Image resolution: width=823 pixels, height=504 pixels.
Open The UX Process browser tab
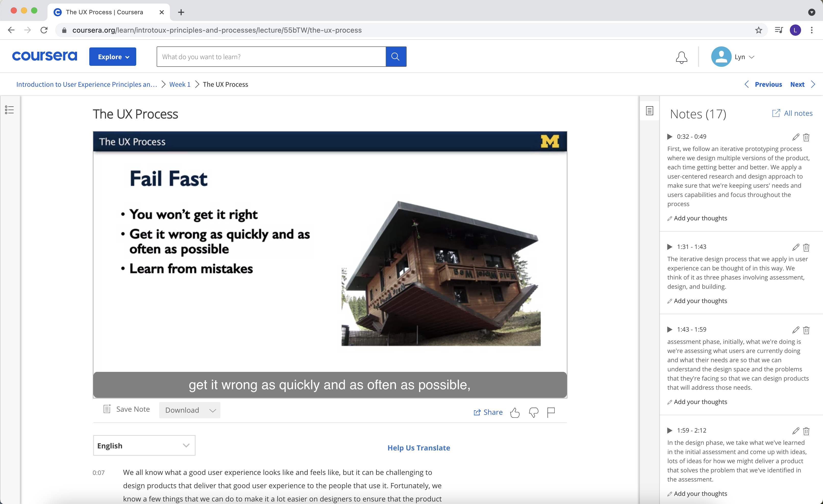[104, 12]
